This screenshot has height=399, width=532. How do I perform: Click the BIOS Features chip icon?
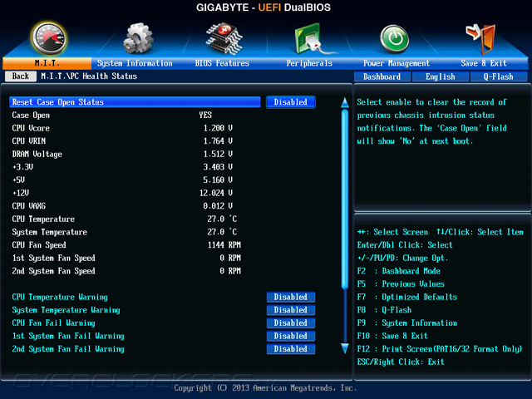coord(224,38)
